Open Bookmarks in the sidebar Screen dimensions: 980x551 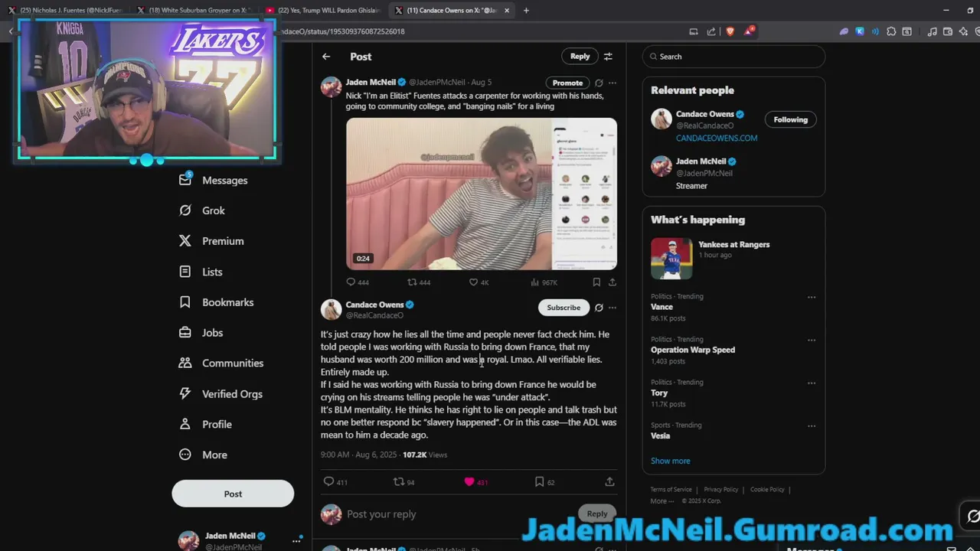point(216,302)
